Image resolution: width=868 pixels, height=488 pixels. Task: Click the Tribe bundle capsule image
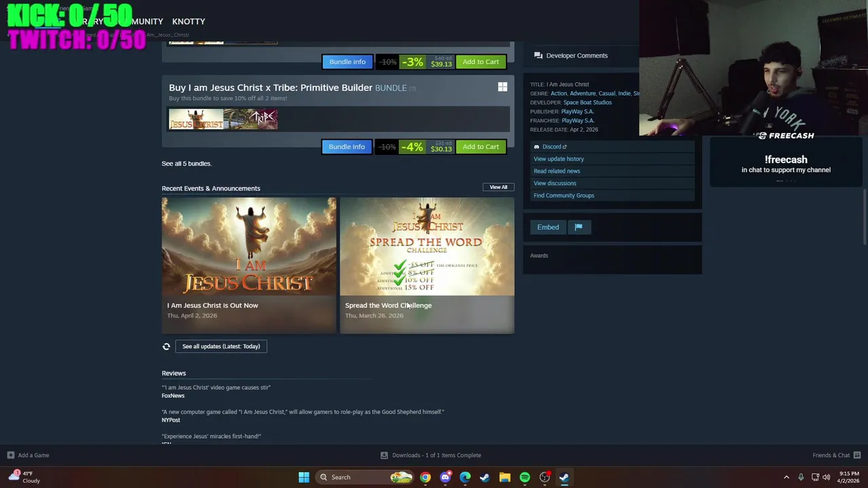point(250,119)
